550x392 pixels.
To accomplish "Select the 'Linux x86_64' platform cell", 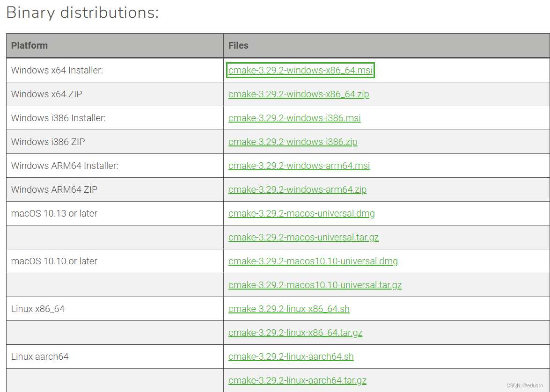I will (x=115, y=309).
